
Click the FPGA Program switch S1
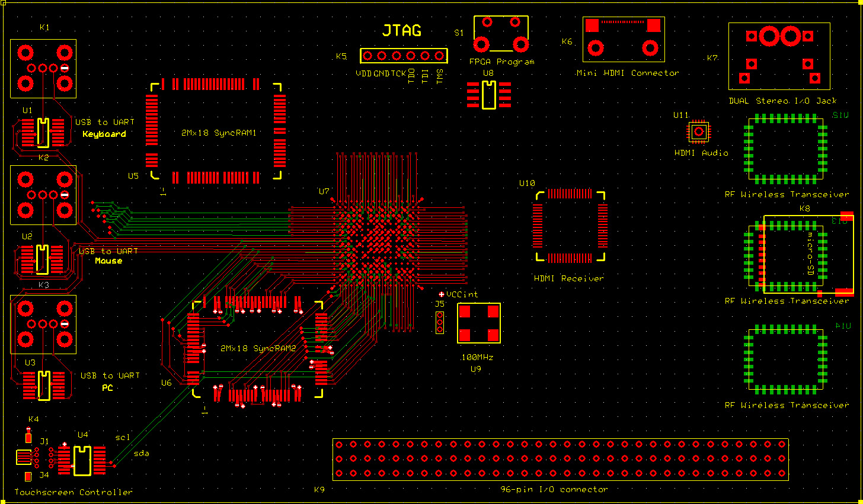pos(501,34)
